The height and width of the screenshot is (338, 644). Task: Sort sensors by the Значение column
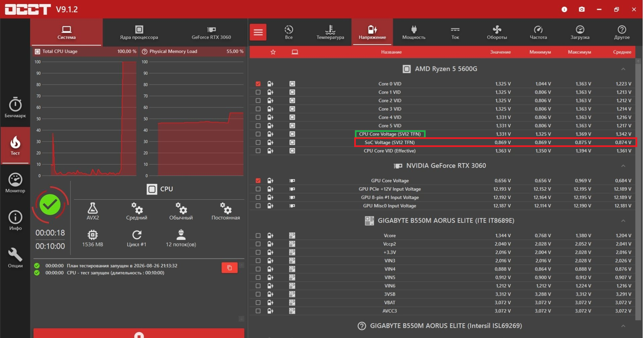point(500,52)
